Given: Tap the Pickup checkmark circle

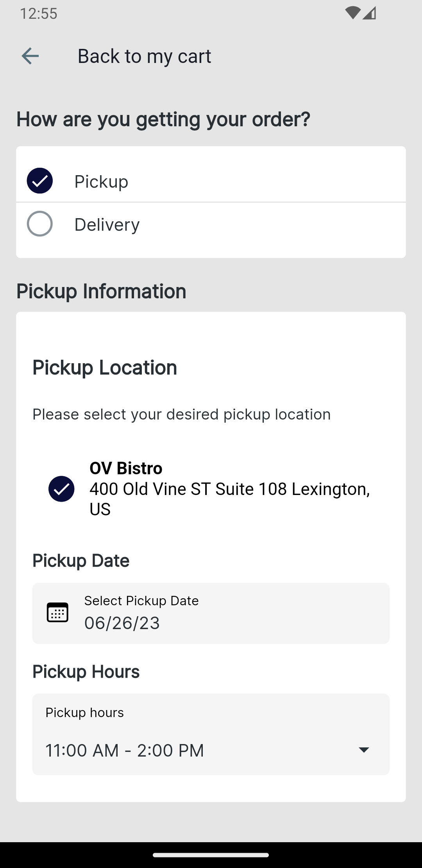Looking at the screenshot, I should (x=39, y=181).
